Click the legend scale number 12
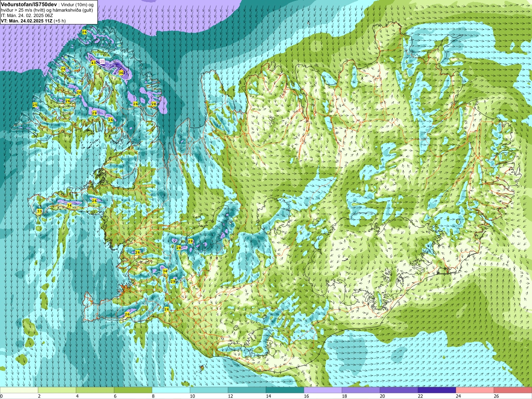The width and height of the screenshot is (532, 399). [230, 397]
